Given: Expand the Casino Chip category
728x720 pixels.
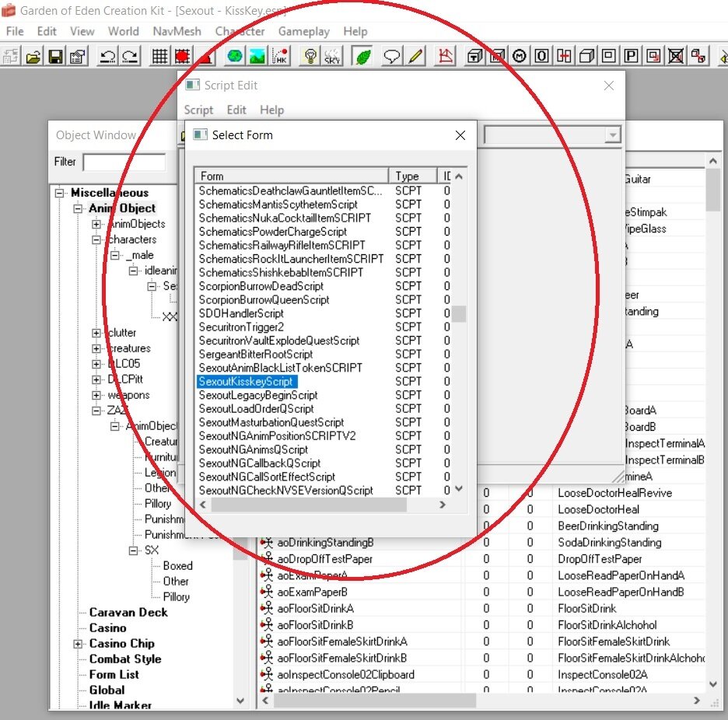Looking at the screenshot, I should 78,644.
